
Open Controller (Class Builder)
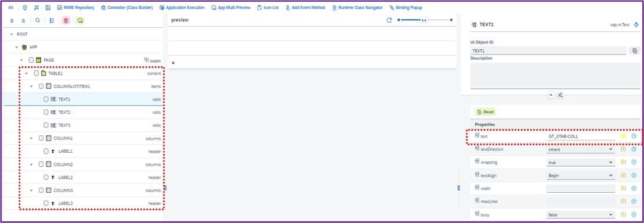[x=127, y=8]
